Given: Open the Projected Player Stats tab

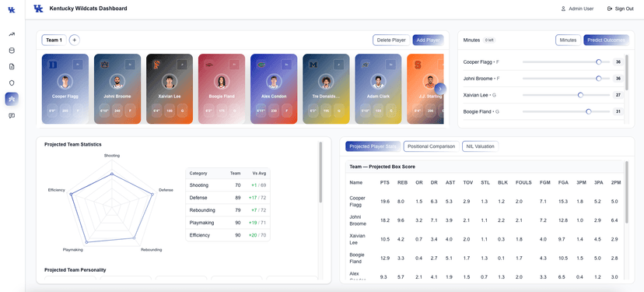Looking at the screenshot, I should pyautogui.click(x=373, y=146).
